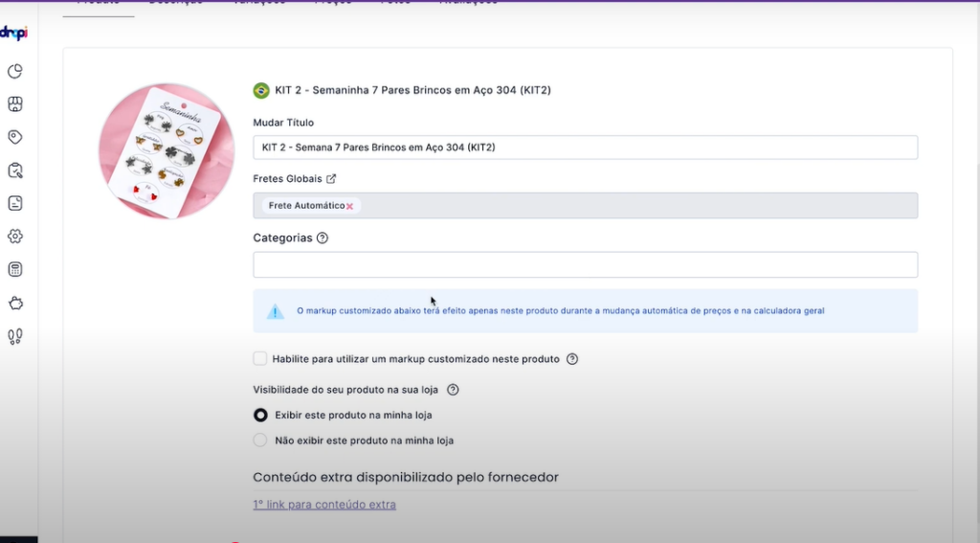Open the price tag sidebar icon
The height and width of the screenshot is (543, 980).
15,137
